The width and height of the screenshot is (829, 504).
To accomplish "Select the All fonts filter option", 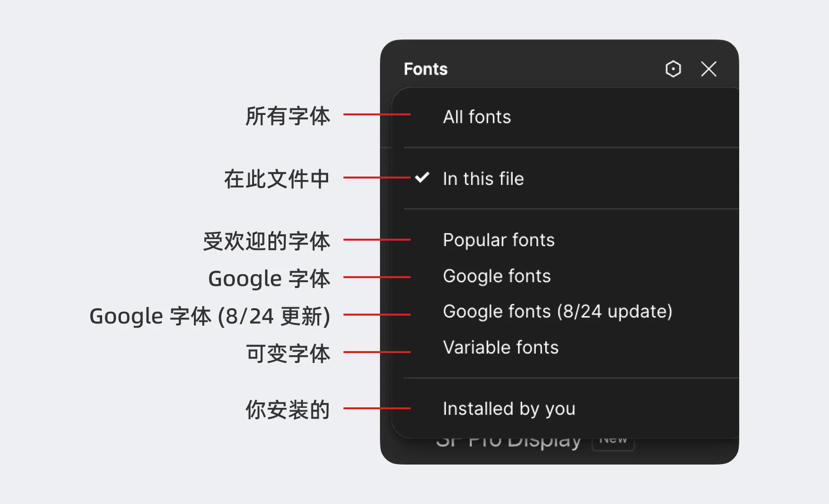I will (477, 117).
